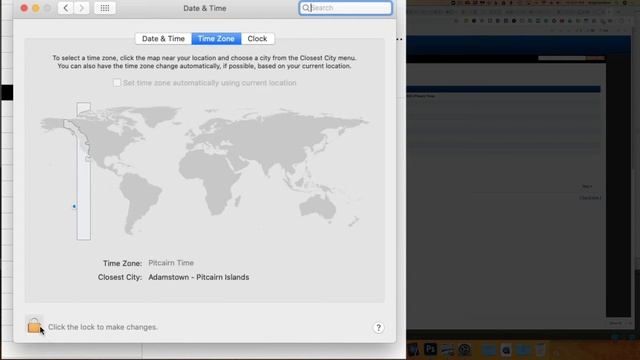Viewport: 640px width, 360px height.
Task: Click the magnifier icon in the Search field
Action: pyautogui.click(x=306, y=8)
